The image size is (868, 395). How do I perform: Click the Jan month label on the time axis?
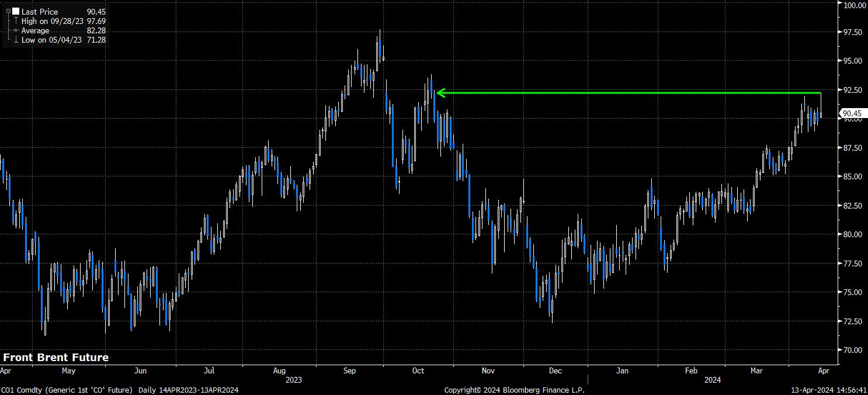point(623,370)
